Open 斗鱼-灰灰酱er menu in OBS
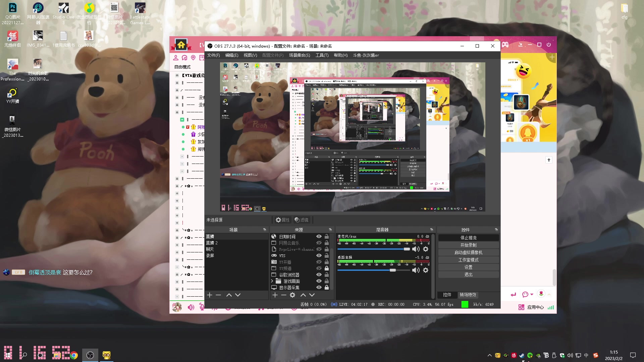Image resolution: width=644 pixels, height=362 pixels. coord(366,55)
